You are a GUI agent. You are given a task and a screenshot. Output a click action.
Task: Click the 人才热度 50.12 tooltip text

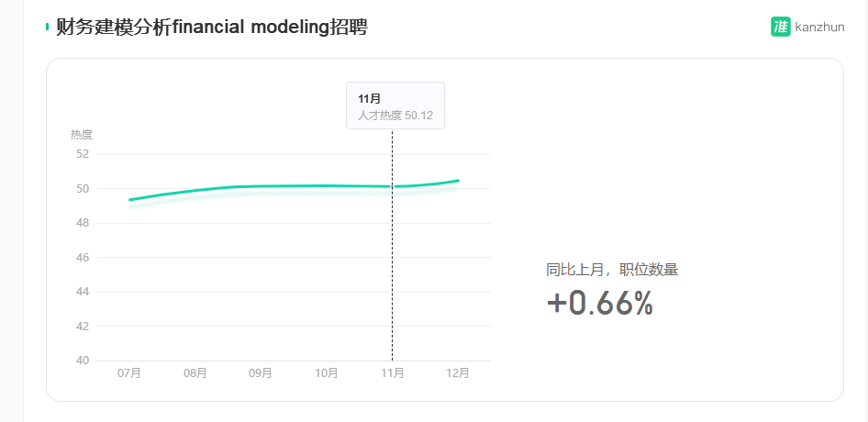tap(395, 116)
